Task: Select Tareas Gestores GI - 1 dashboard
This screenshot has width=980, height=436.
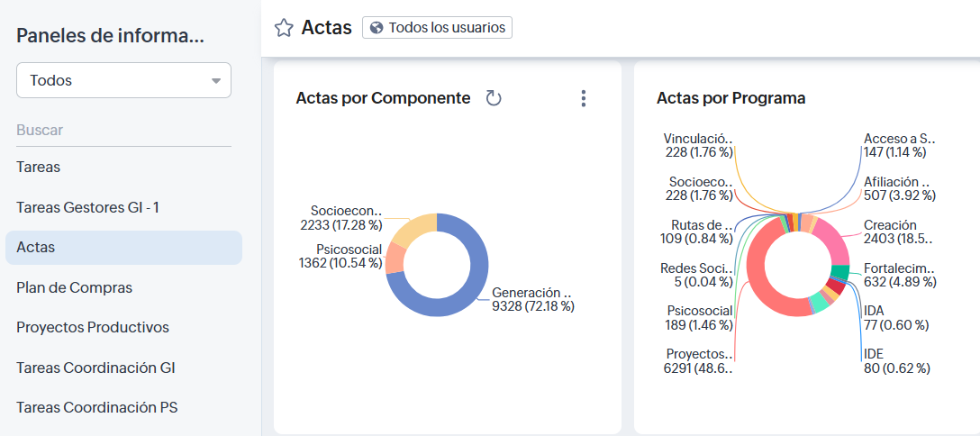Action: click(87, 207)
